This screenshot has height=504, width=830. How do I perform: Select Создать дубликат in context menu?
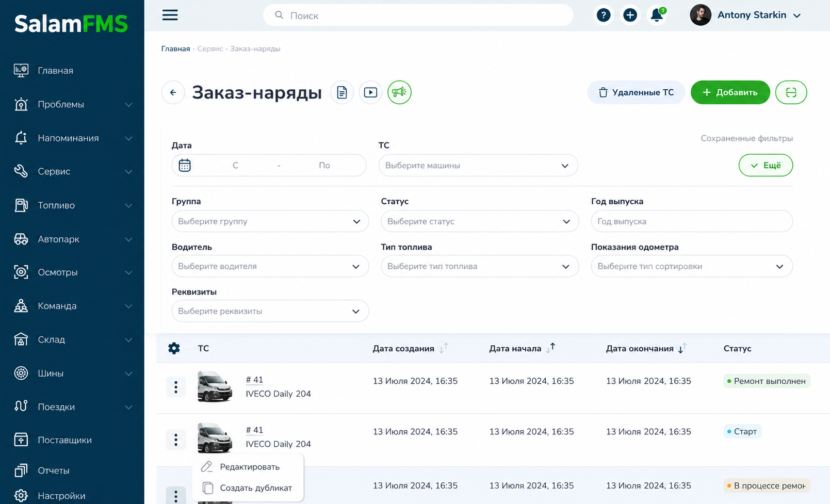click(x=248, y=488)
